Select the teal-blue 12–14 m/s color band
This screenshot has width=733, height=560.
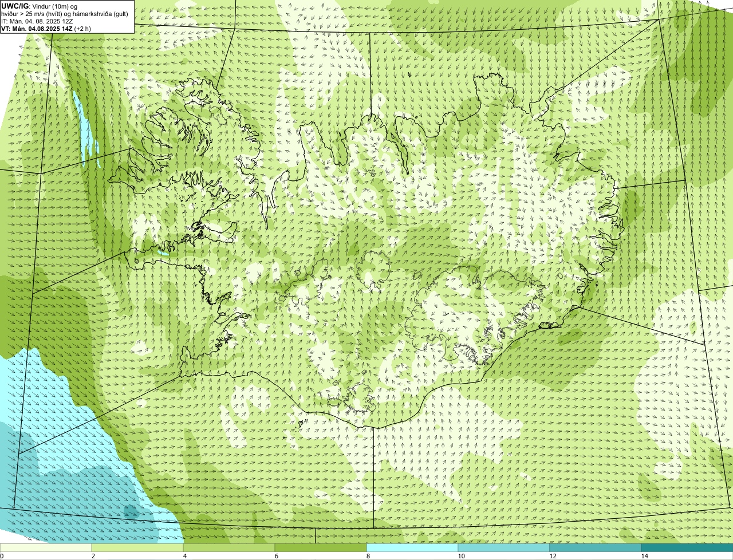click(596, 547)
